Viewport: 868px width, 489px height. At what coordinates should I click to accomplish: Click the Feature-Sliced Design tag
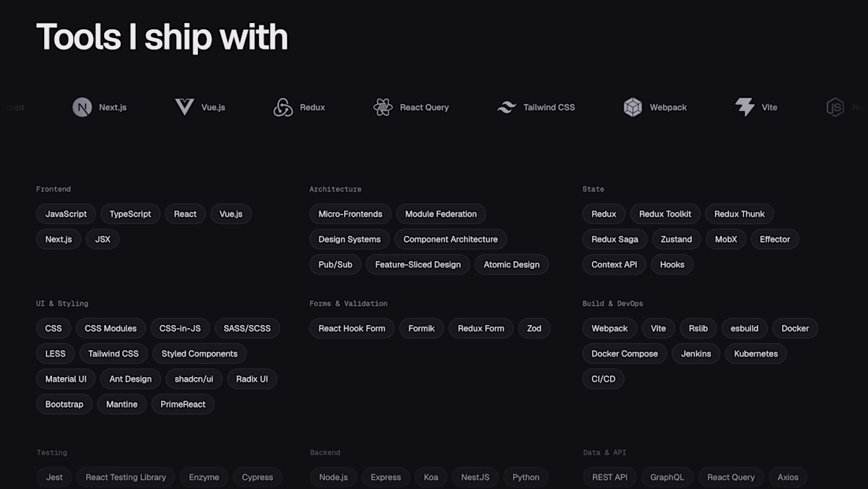pos(418,265)
